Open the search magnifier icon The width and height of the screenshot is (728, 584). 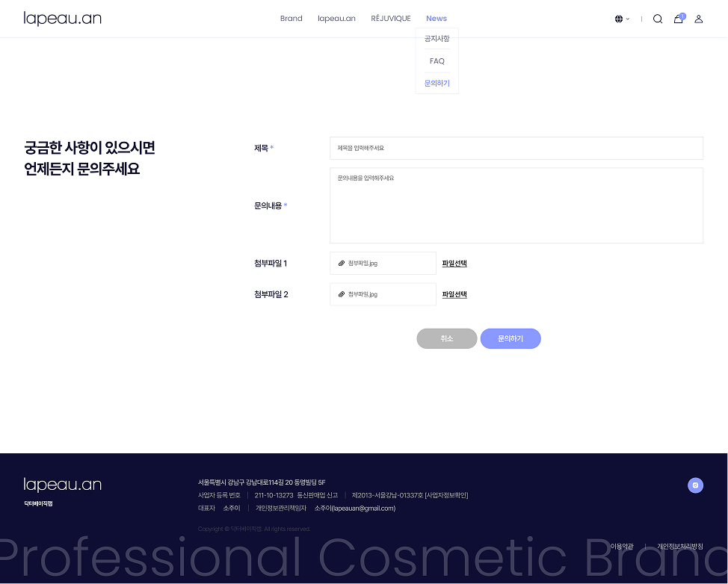[x=658, y=19]
